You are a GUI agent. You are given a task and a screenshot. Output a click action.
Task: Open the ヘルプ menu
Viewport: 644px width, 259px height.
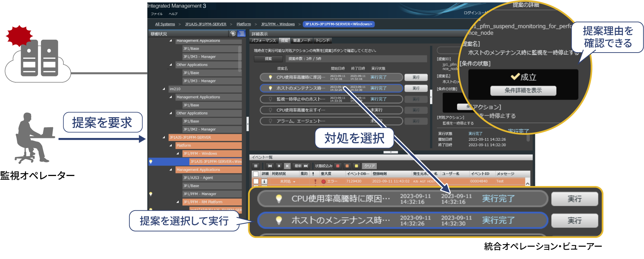tap(173, 14)
